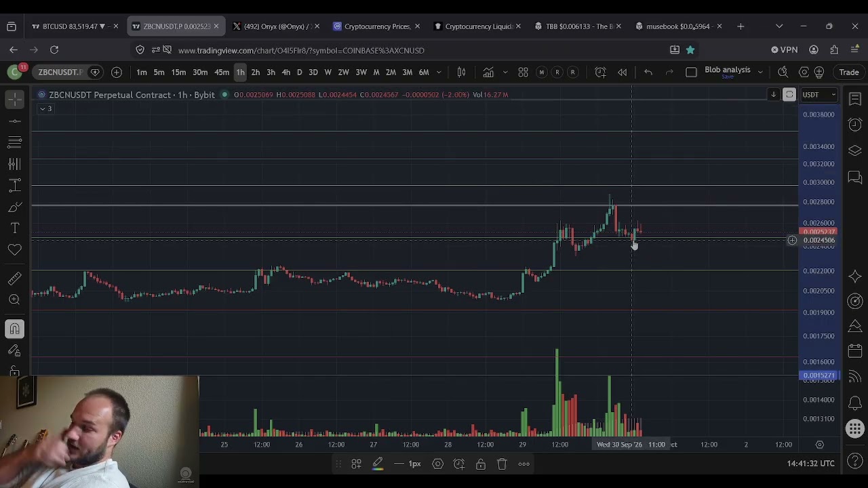Select the trend line drawing tool
The image size is (868, 488).
click(14, 121)
